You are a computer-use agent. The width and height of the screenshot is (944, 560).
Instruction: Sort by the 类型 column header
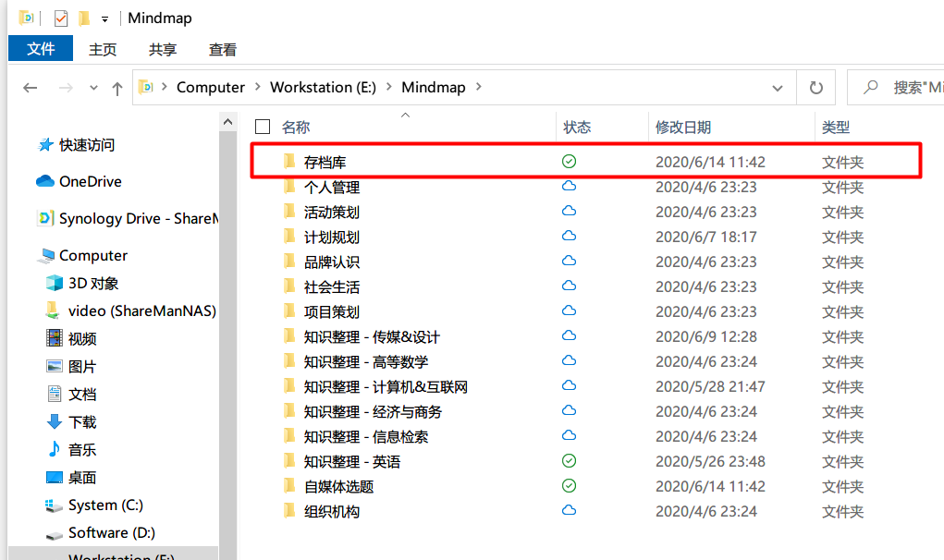tap(836, 127)
